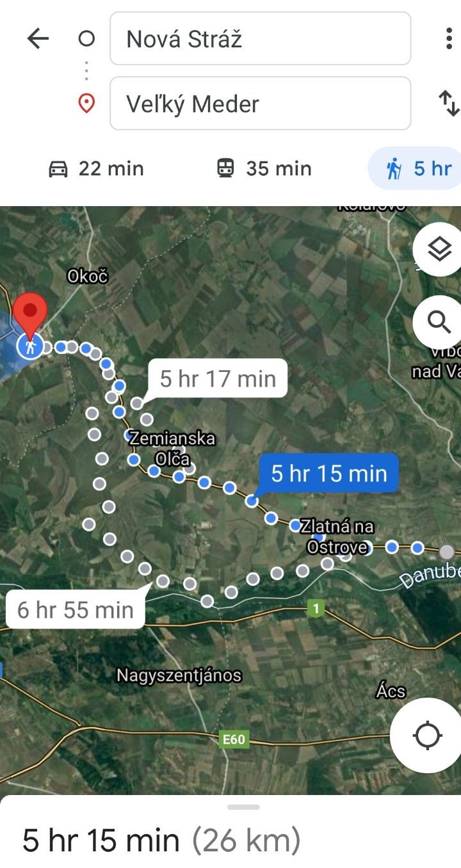Tap the highlighted 5 hr 15 min route label
The image size is (461, 868).
click(x=329, y=473)
